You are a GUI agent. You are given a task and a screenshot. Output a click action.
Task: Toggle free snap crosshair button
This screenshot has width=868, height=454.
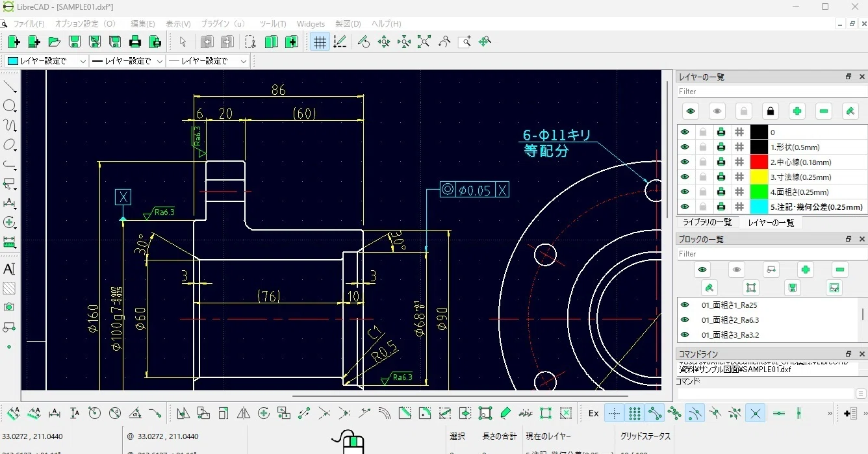[615, 413]
